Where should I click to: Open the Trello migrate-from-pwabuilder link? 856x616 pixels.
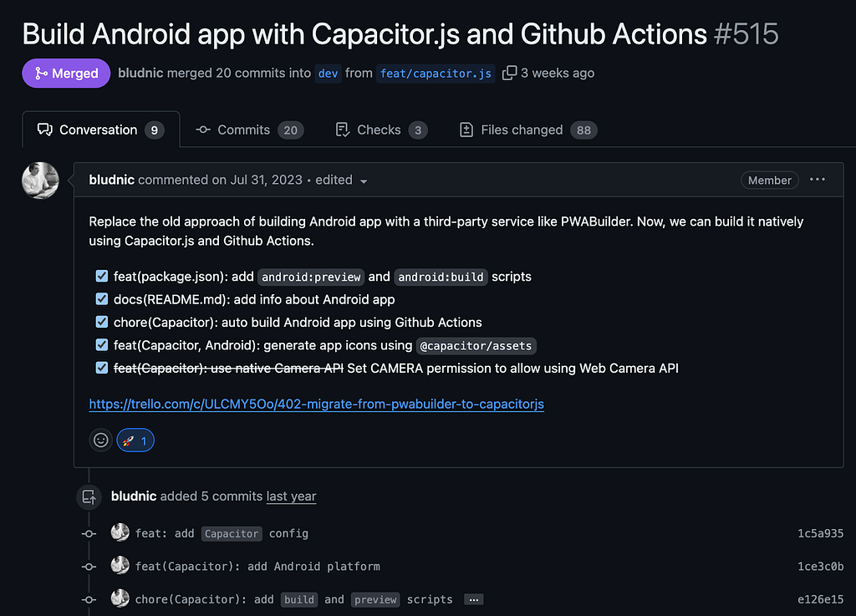click(x=317, y=405)
